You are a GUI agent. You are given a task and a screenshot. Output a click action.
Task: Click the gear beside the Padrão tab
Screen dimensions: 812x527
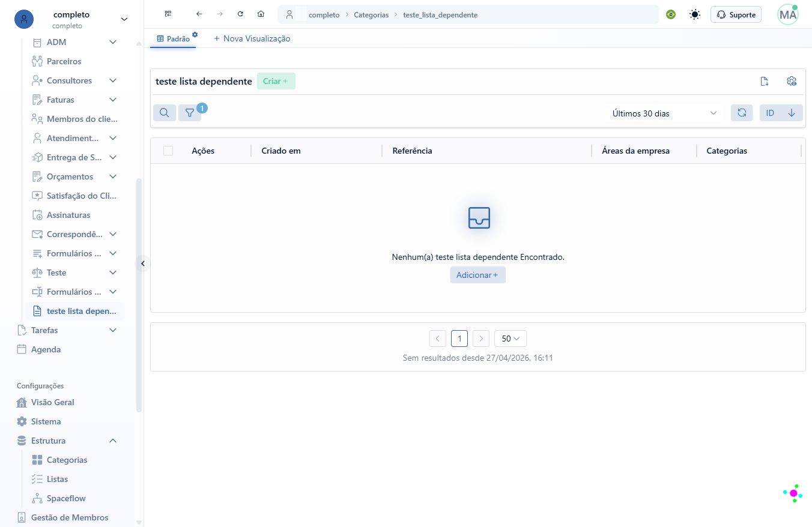tap(195, 34)
